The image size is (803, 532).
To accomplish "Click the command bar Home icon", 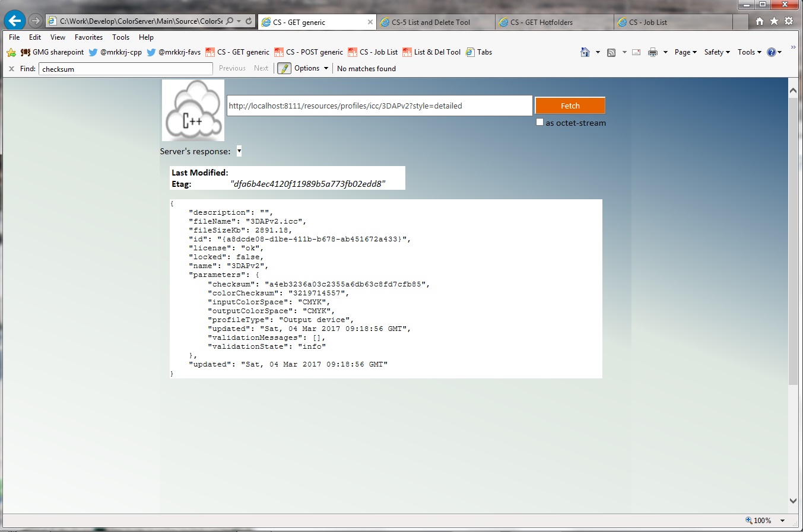I will click(585, 52).
